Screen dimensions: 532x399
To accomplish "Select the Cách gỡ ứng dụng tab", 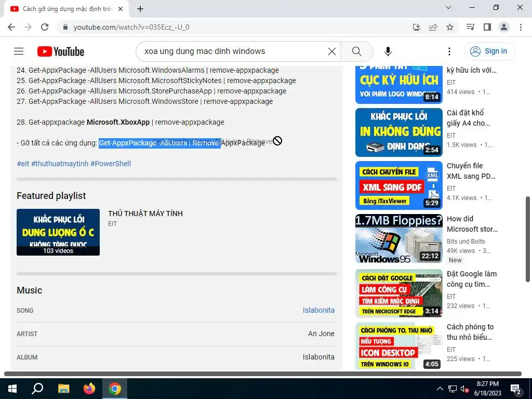I will pyautogui.click(x=66, y=9).
